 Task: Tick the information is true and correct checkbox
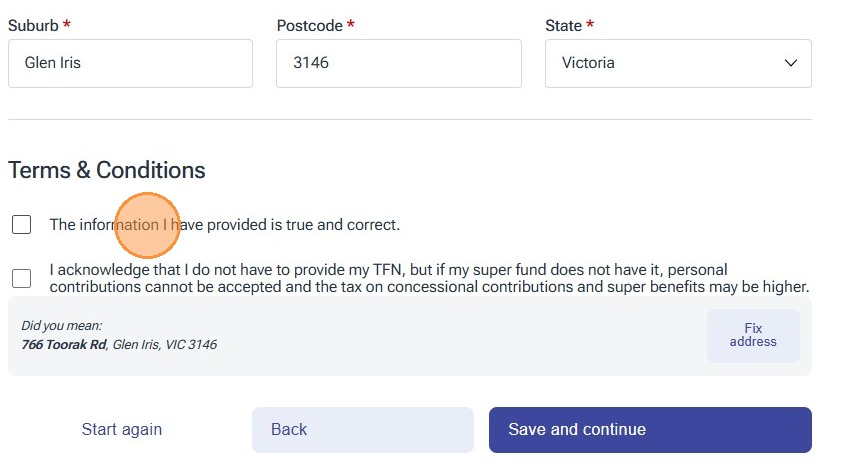(x=22, y=225)
